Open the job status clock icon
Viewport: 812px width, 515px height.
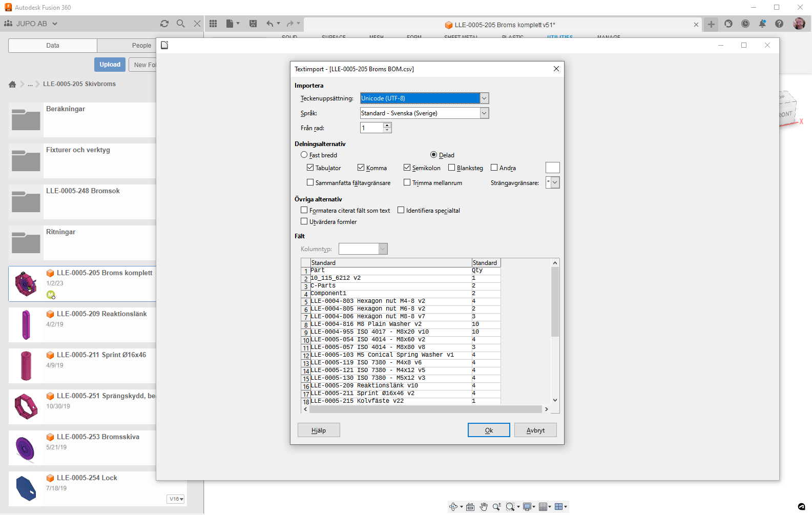(x=745, y=24)
